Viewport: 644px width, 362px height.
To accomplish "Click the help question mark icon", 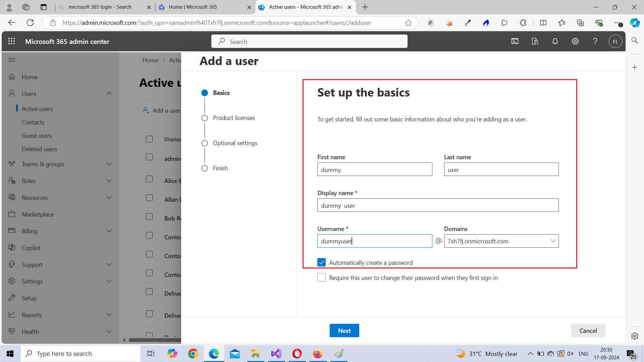I will [595, 41].
